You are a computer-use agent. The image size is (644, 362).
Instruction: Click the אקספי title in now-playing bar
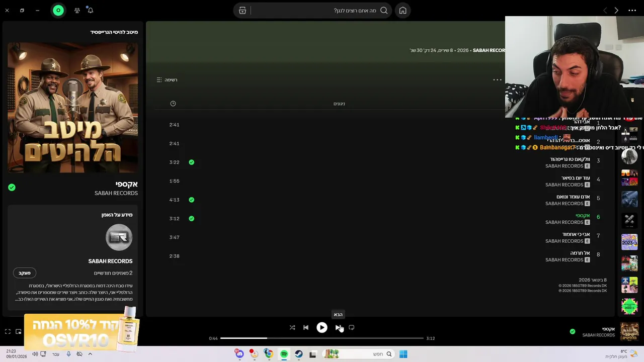(608, 329)
